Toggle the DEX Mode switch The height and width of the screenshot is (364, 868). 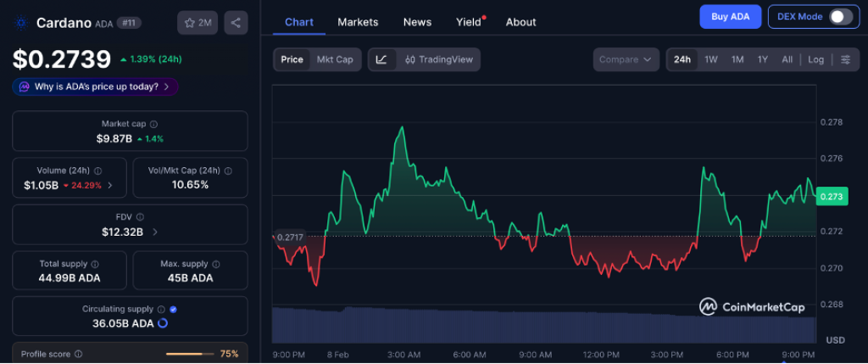[x=839, y=17]
